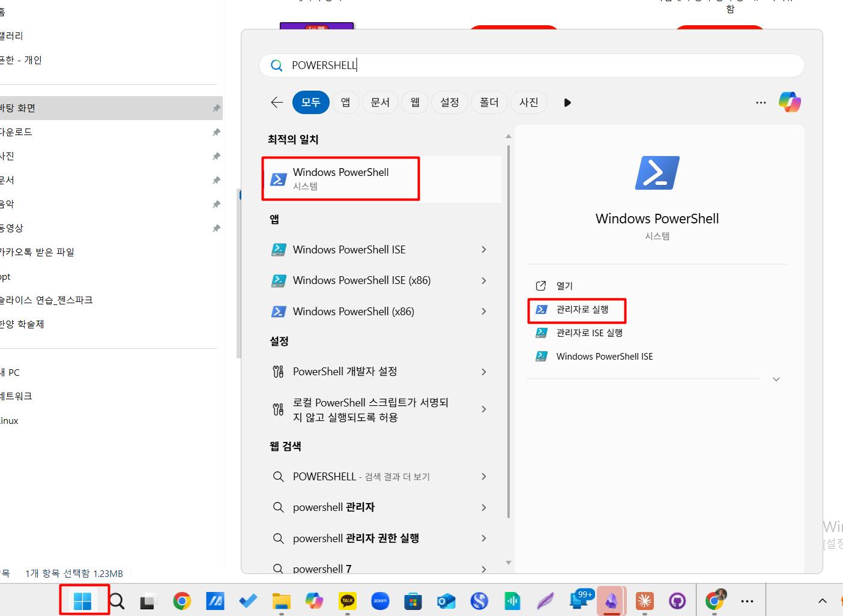Open Google Chrome from taskbar
The width and height of the screenshot is (843, 616).
[x=182, y=601]
